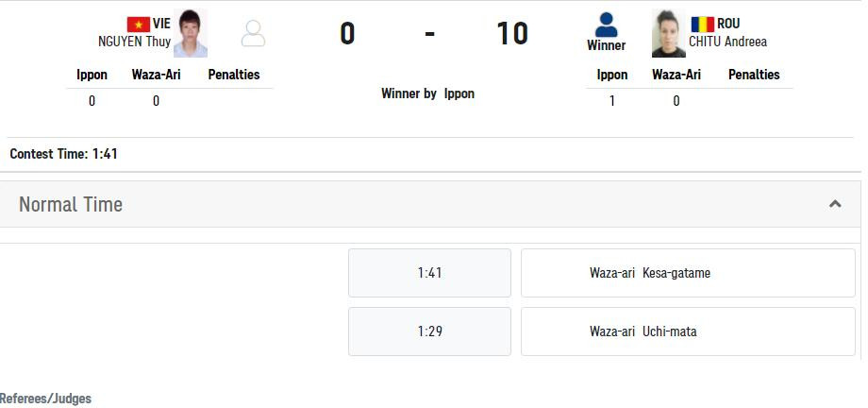The width and height of the screenshot is (868, 408).
Task: Open NGUYEN Thuy's athlete photo
Action: tap(190, 34)
